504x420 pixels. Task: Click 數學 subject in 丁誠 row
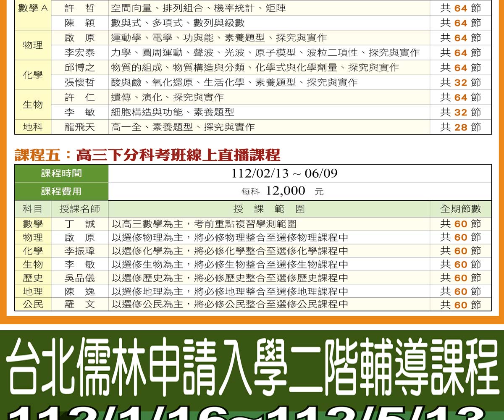[33, 224]
